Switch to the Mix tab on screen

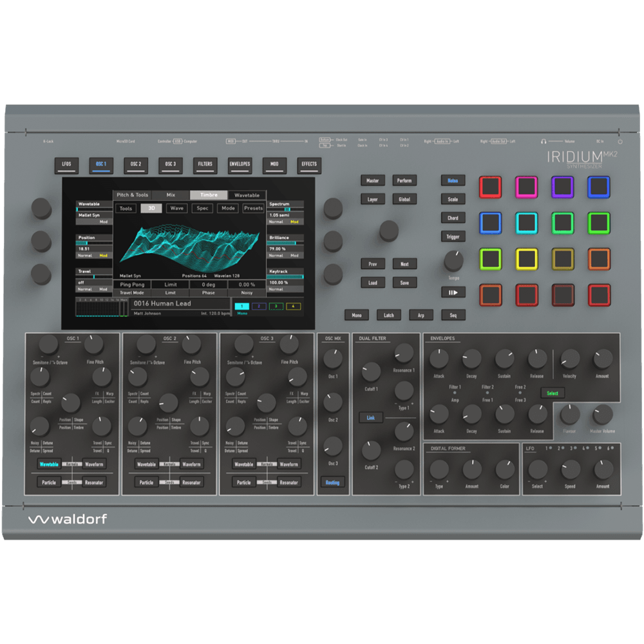coord(171,194)
